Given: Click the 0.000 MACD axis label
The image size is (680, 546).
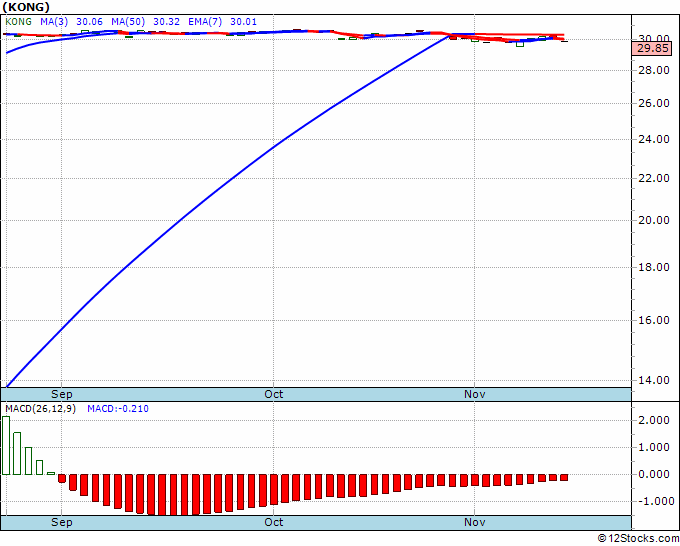Looking at the screenshot, I should tap(654, 474).
